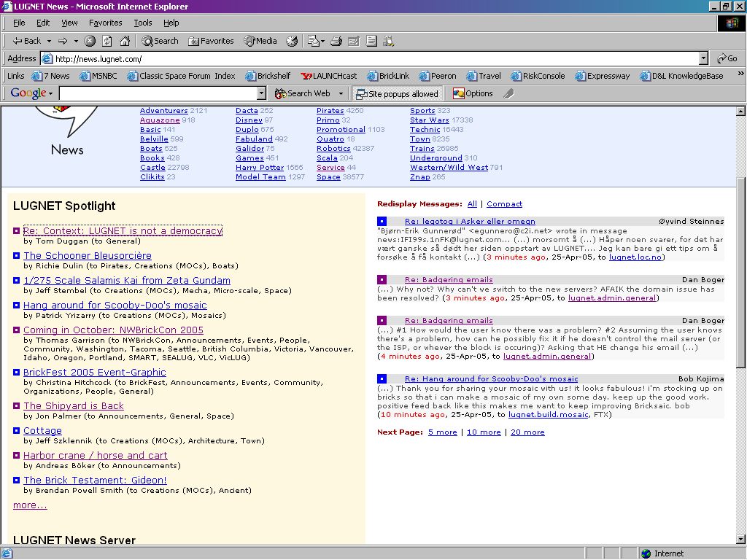Open the Media bar icon
The height and width of the screenshot is (560, 747).
(x=260, y=41)
